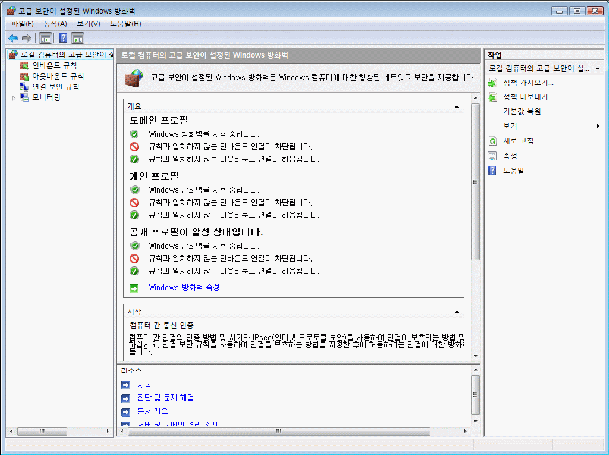Select 아웃바운드 규칙 in the tree
The width and height of the screenshot is (609, 455).
click(x=58, y=76)
